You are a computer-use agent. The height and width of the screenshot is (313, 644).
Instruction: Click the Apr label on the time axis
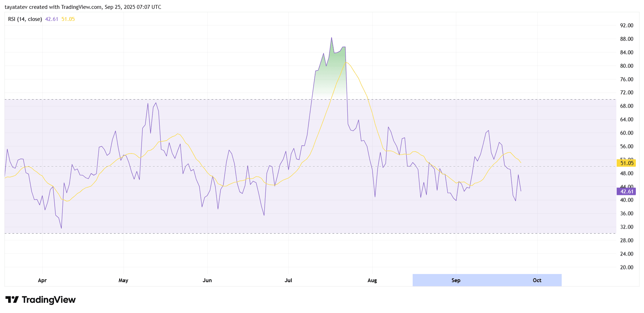[42, 280]
